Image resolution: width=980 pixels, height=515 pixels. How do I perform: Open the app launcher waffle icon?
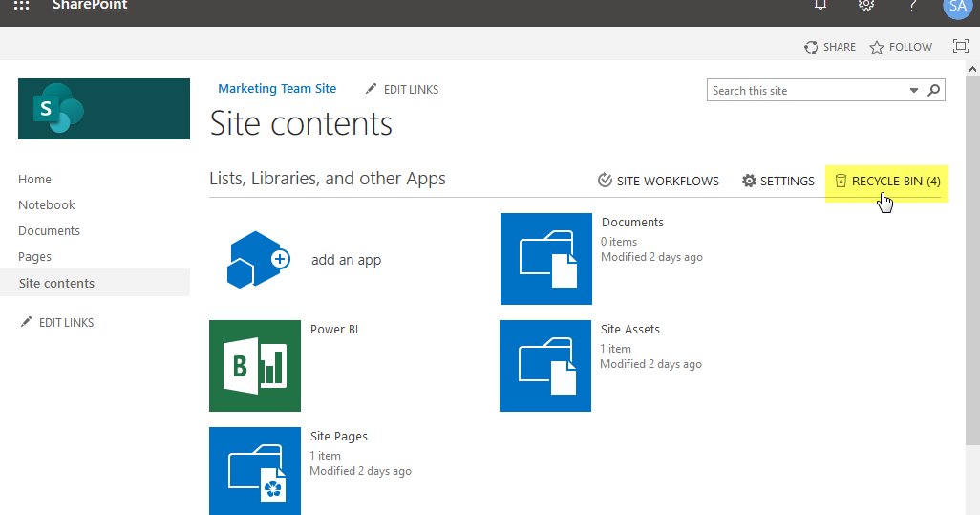[21, 5]
